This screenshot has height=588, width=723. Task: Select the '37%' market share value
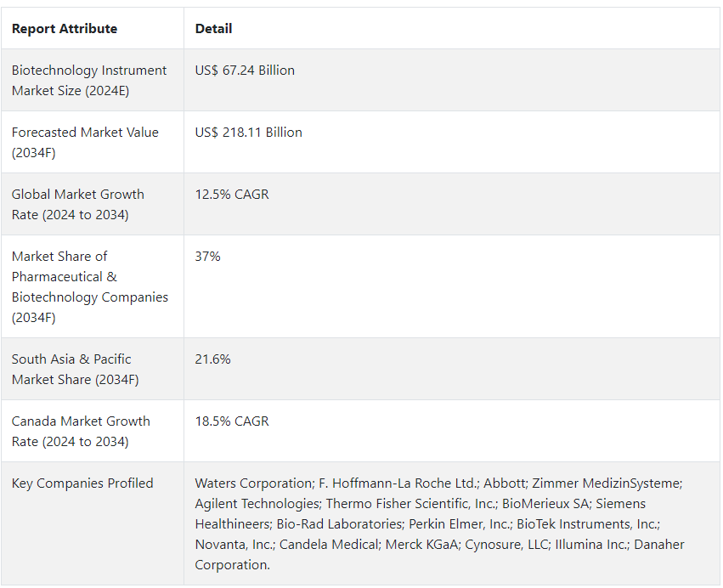click(207, 256)
